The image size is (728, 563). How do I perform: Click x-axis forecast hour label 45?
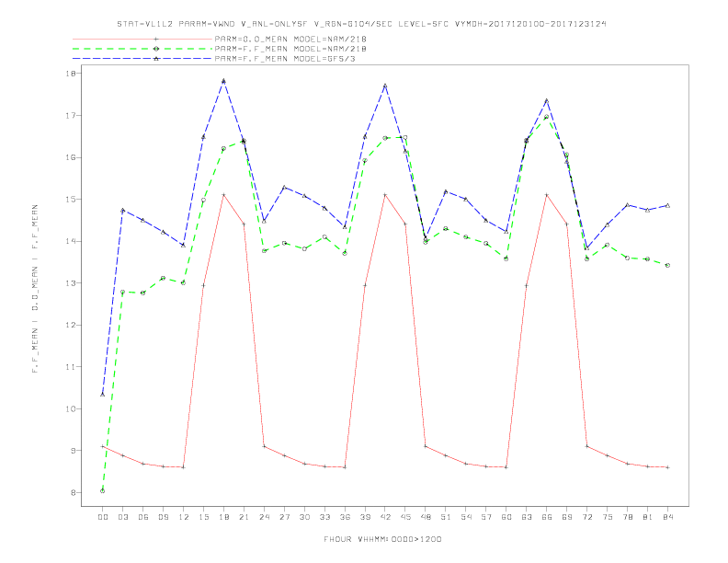pyautogui.click(x=405, y=517)
